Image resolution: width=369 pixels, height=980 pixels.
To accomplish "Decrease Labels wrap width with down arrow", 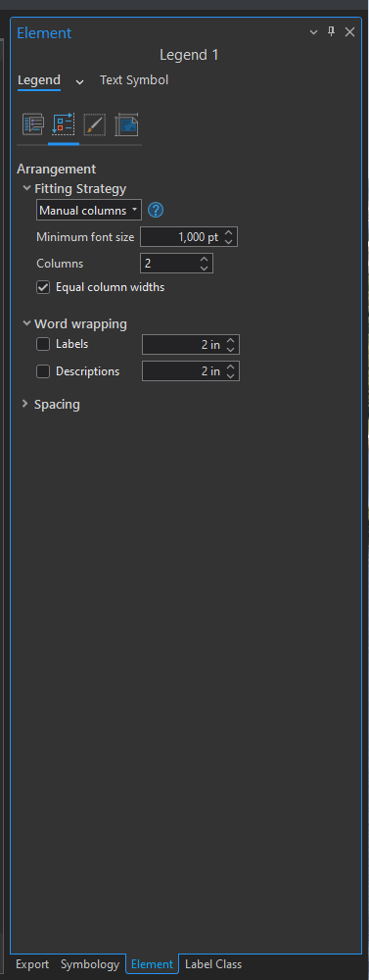I will tap(230, 350).
